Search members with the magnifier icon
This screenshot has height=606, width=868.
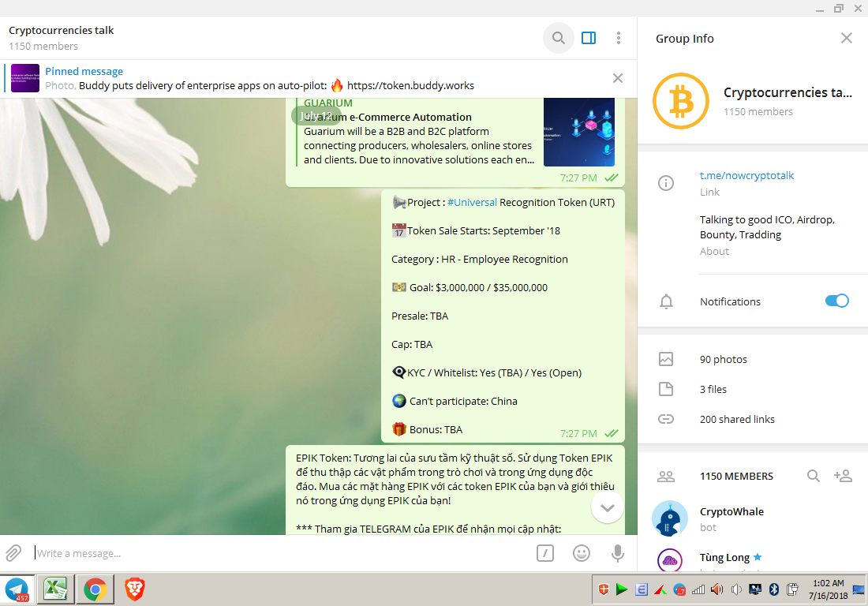click(814, 476)
